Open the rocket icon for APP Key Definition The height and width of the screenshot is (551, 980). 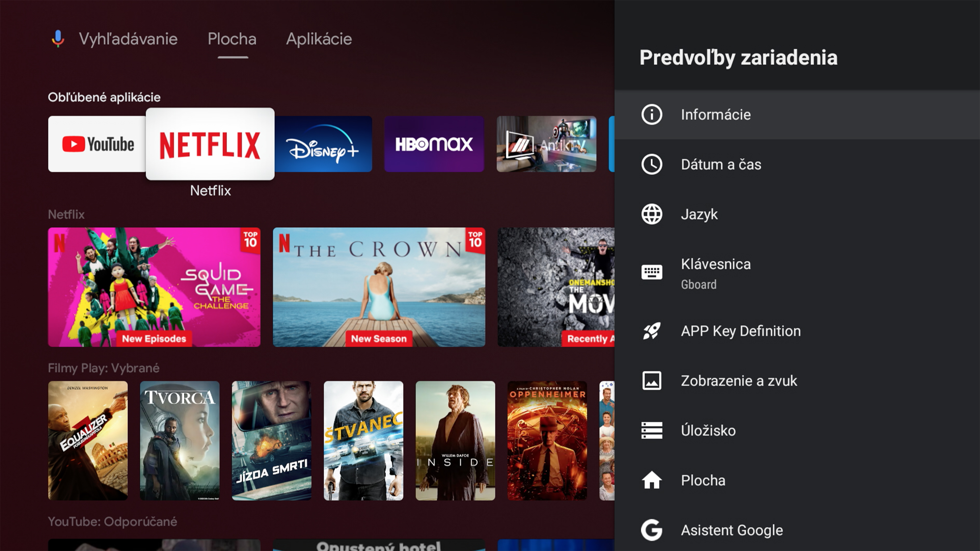[x=652, y=331]
